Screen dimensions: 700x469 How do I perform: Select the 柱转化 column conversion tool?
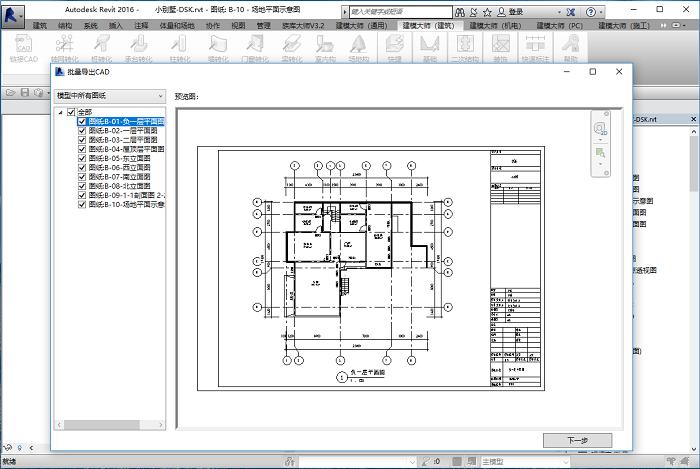point(180,48)
